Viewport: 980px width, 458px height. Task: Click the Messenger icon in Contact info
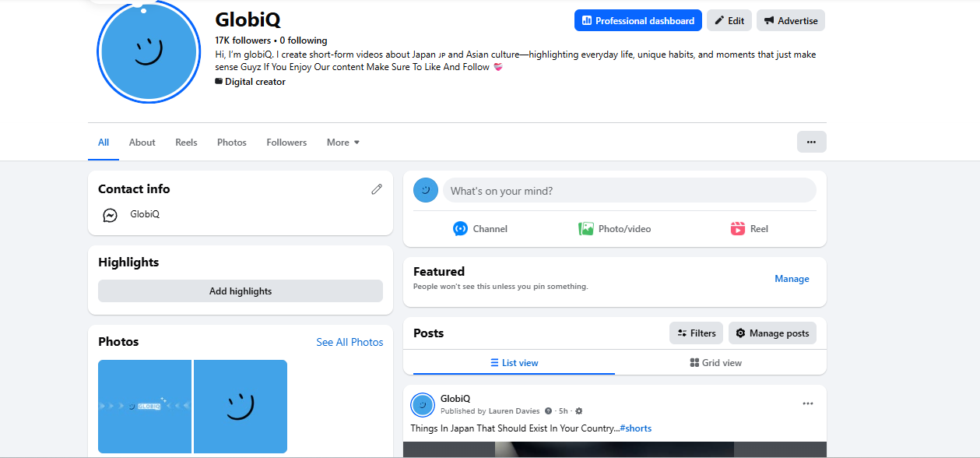(111, 215)
